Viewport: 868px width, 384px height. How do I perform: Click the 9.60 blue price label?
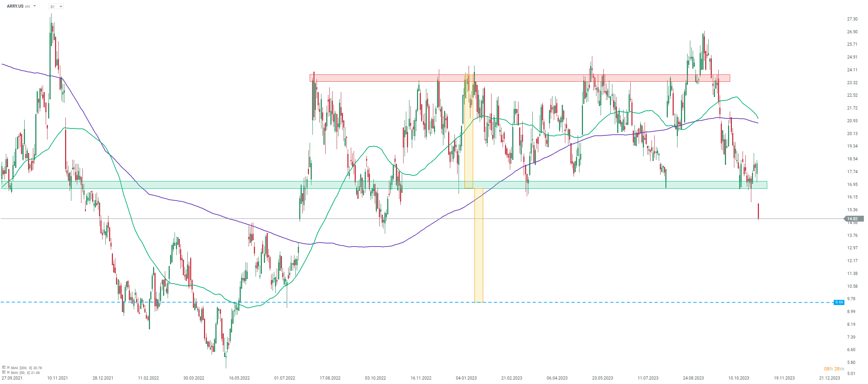(839, 302)
